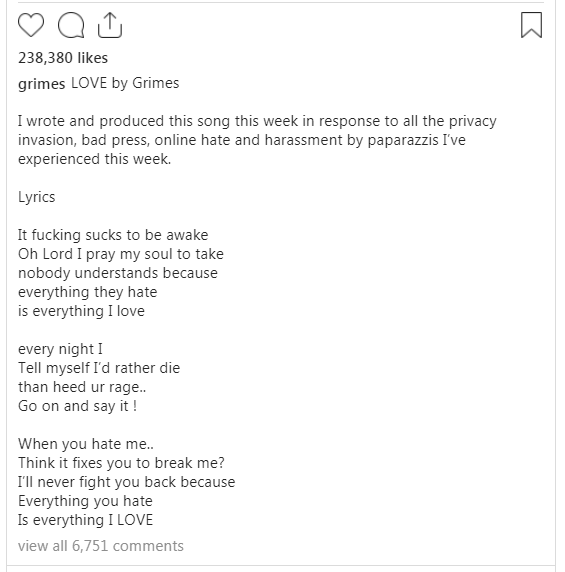This screenshot has height=572, width=565.
Task: Click the 'Lyrics' heading in the caption
Action: pos(36,197)
